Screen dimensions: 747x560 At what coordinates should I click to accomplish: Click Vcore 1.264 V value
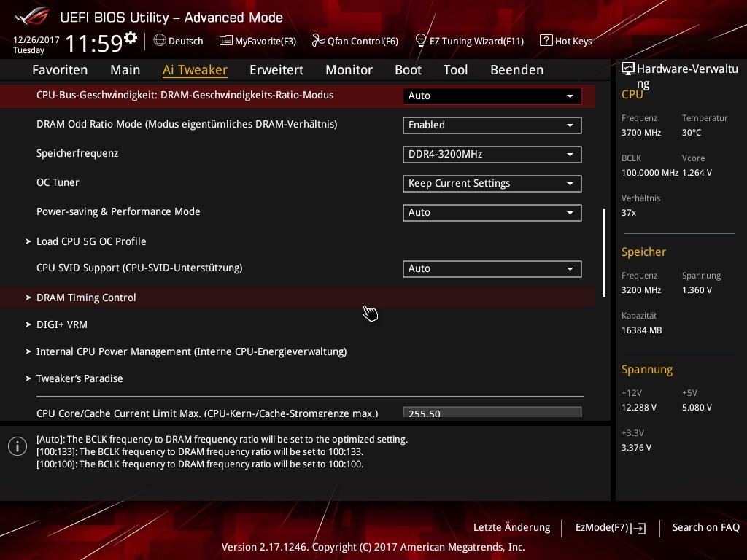pyautogui.click(x=697, y=173)
